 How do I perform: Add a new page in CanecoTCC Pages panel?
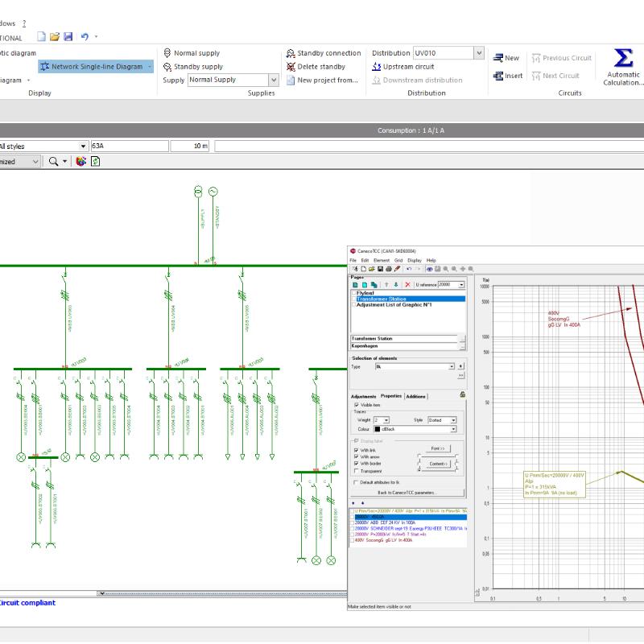tap(356, 285)
